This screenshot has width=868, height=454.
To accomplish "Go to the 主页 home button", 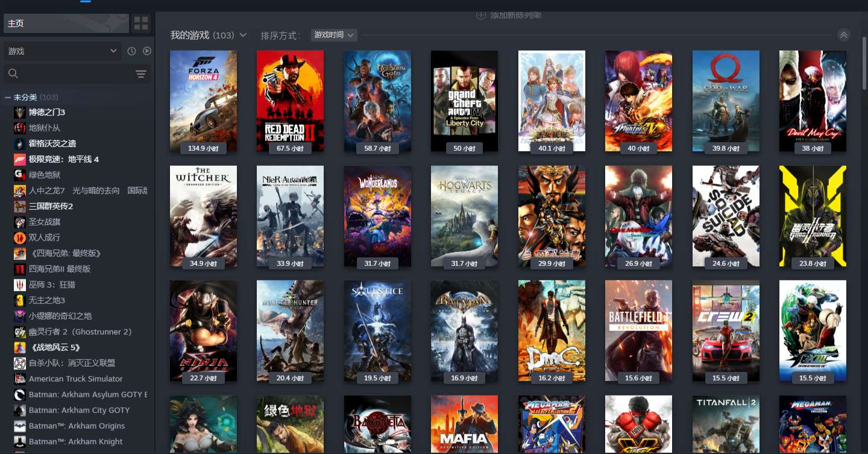I will coord(66,24).
